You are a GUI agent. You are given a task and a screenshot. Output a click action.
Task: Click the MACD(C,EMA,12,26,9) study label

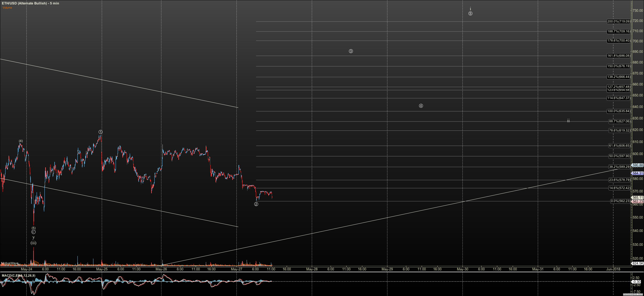click(18, 276)
